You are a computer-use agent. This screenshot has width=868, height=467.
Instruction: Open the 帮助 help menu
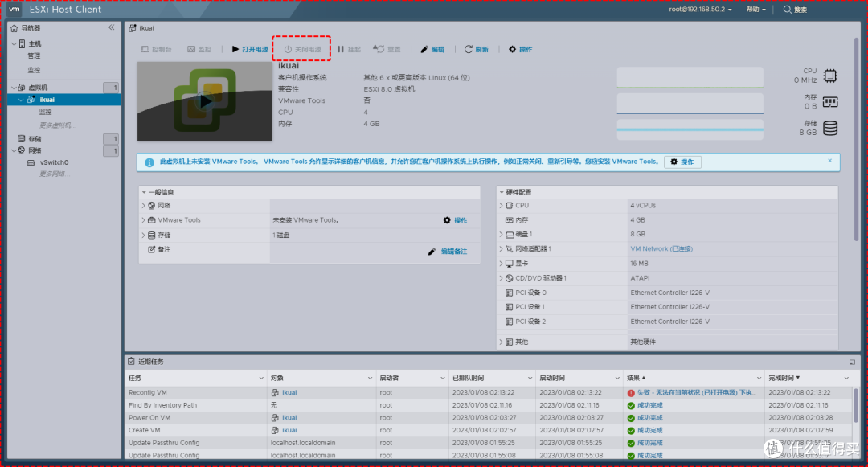pos(754,9)
